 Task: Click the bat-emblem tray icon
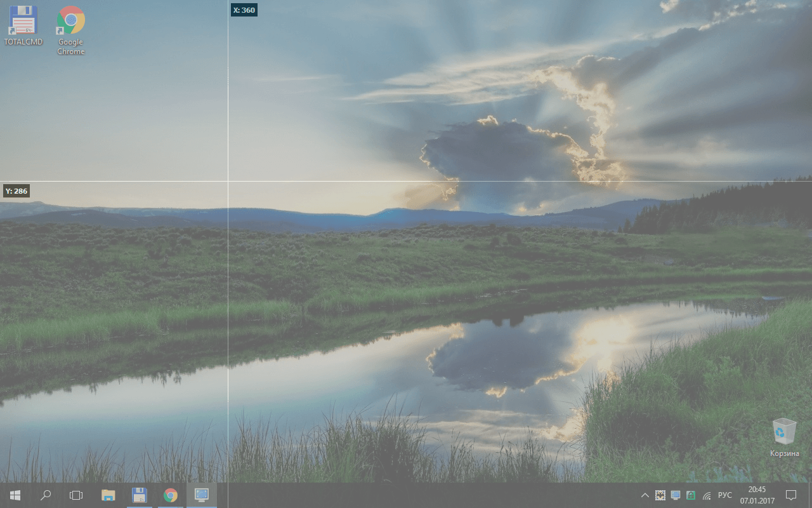(660, 495)
